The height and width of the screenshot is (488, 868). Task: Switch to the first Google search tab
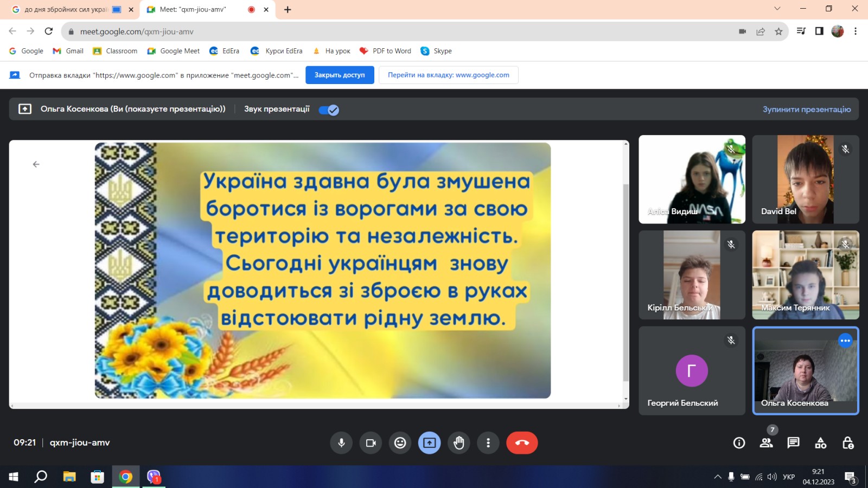pyautogui.click(x=65, y=10)
